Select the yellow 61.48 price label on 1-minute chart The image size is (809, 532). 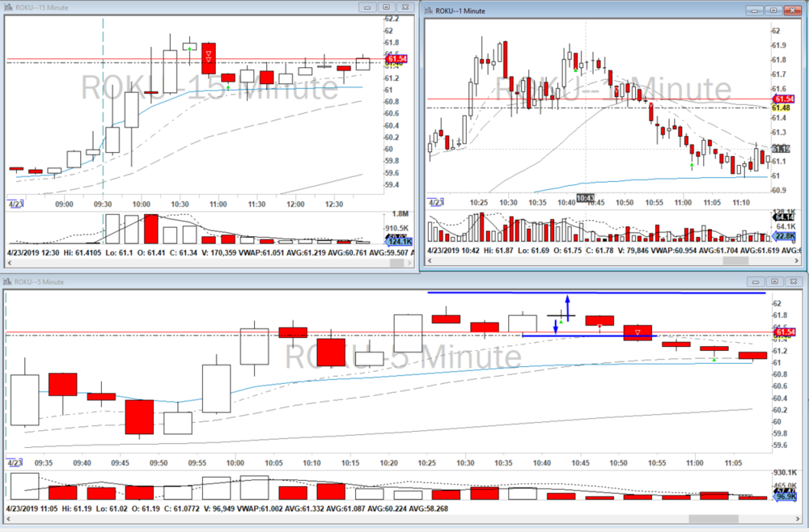(781, 108)
